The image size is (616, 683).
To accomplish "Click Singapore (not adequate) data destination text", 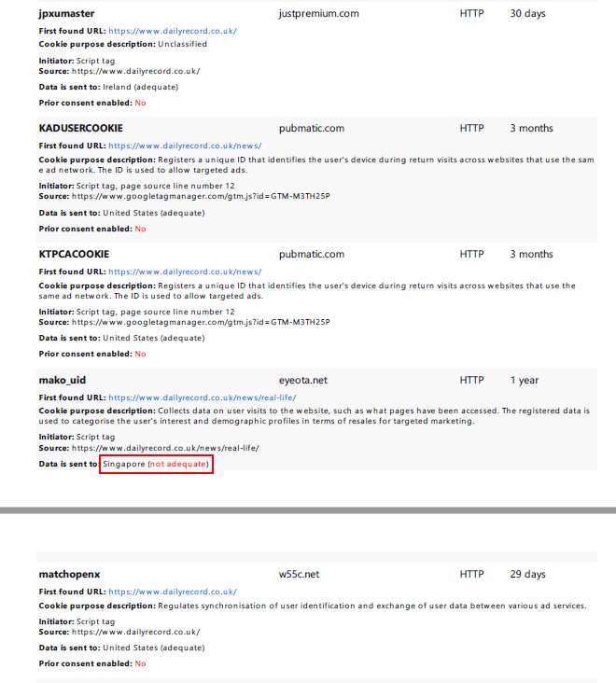I will pyautogui.click(x=156, y=464).
